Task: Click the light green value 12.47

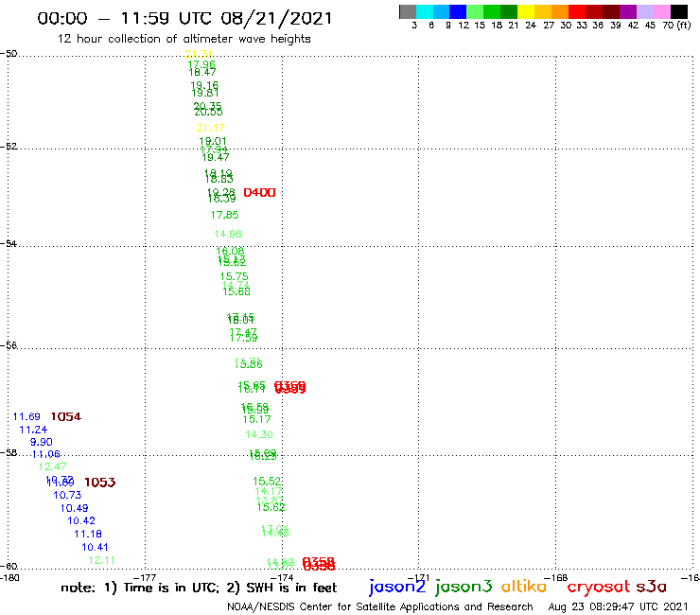Action: [x=52, y=467]
